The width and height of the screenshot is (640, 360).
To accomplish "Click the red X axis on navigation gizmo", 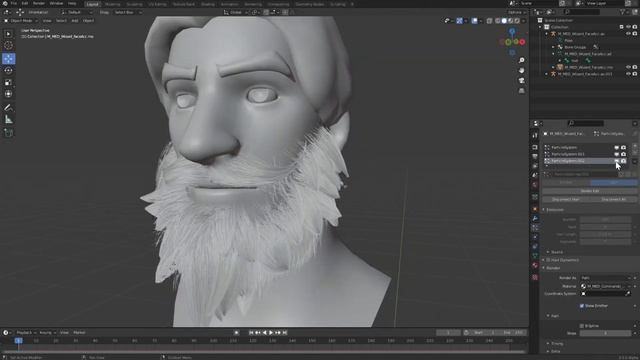I will 522,42.
